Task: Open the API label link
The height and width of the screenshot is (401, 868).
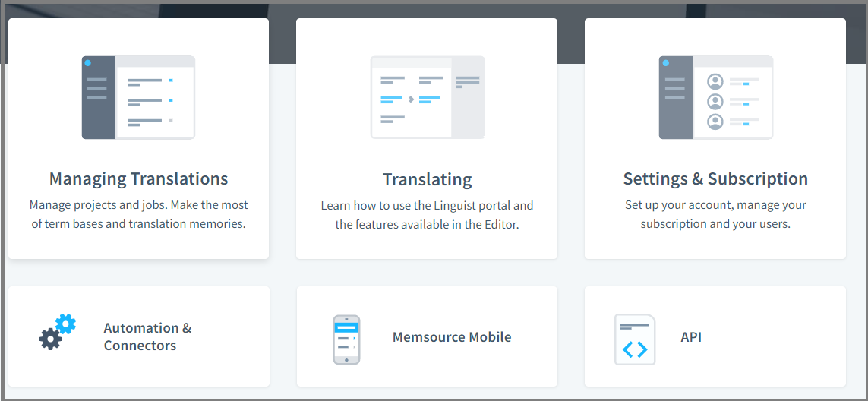Action: [691, 337]
